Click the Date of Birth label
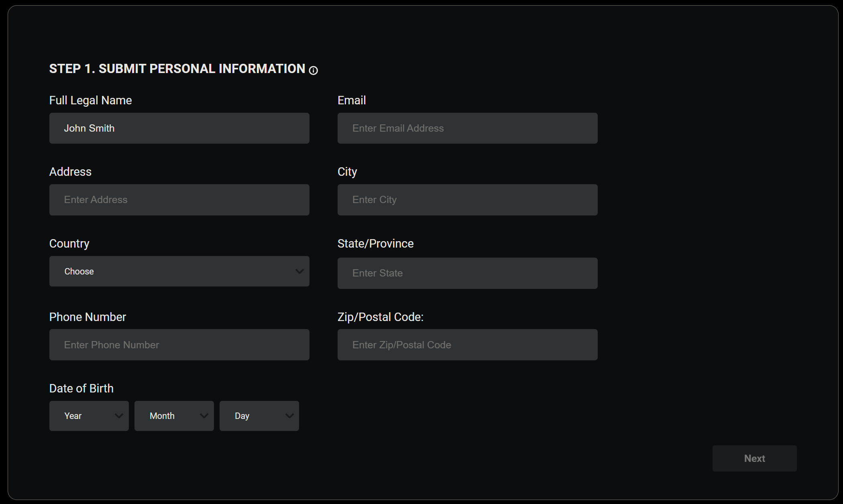This screenshot has height=504, width=843. (x=81, y=388)
